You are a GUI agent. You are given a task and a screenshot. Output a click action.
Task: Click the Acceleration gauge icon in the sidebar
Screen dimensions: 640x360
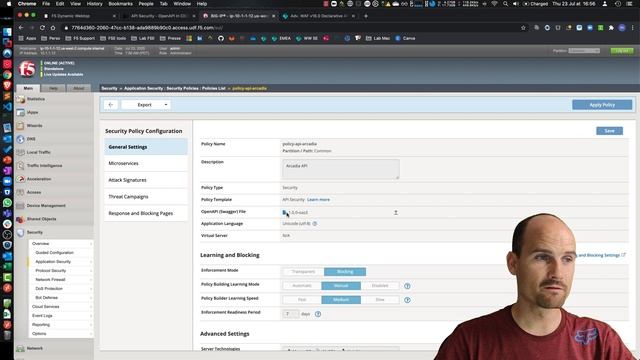tap(21, 179)
